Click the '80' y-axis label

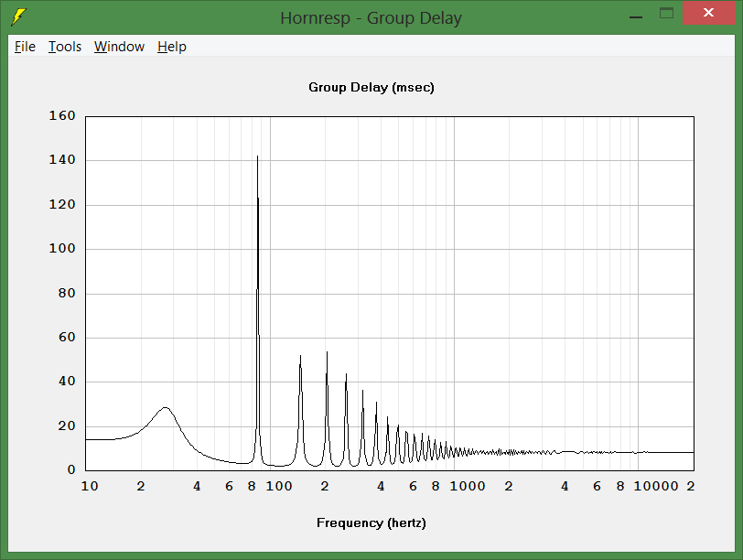(67, 293)
